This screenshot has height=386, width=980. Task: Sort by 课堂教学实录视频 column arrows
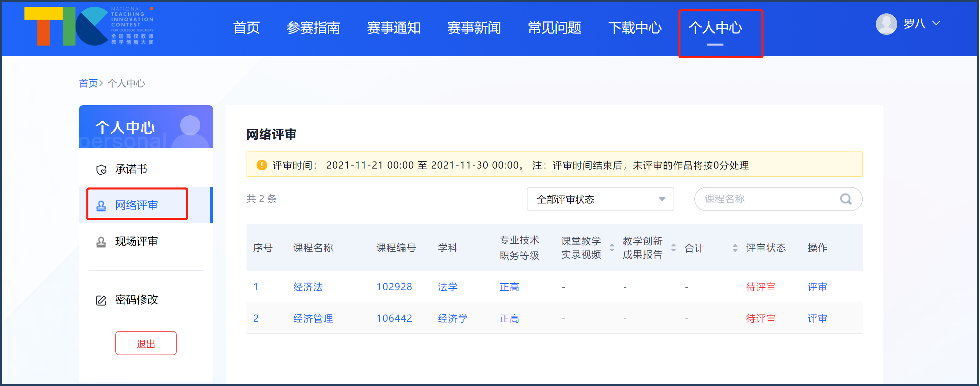pyautogui.click(x=612, y=248)
